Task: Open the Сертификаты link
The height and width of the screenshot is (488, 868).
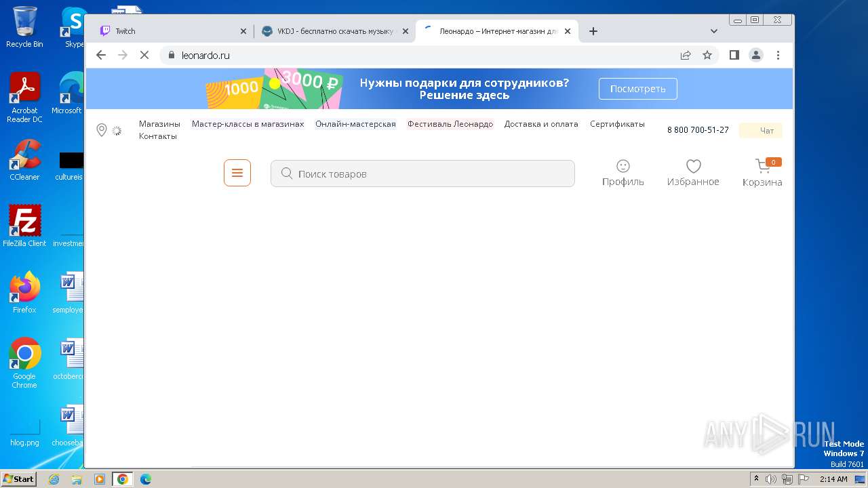Action: pos(617,124)
